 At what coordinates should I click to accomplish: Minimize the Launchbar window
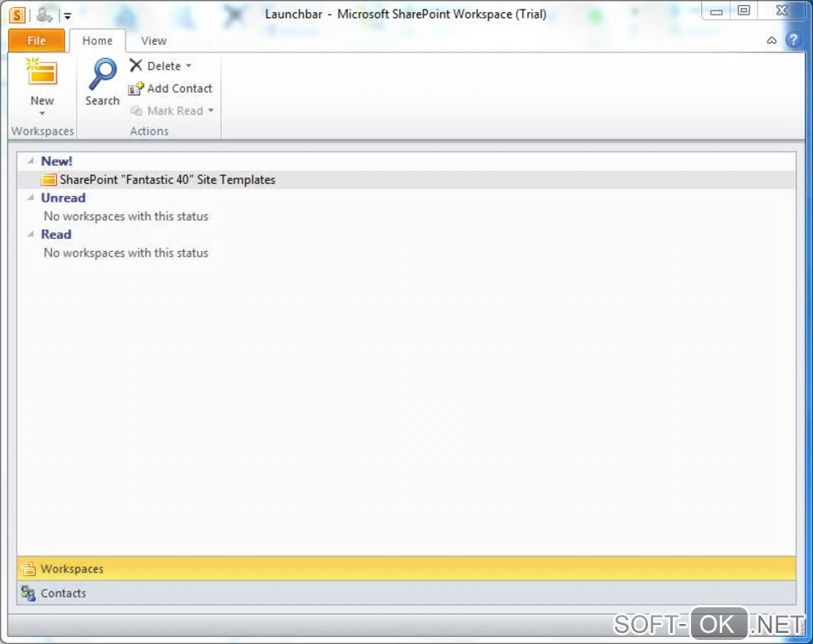click(717, 11)
